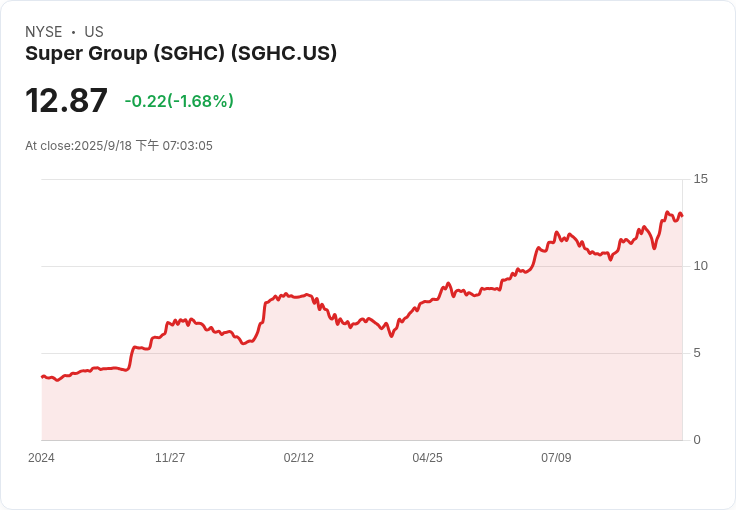This screenshot has height=510, width=736.
Task: Click the 04/25 x-axis date label
Action: click(x=427, y=458)
